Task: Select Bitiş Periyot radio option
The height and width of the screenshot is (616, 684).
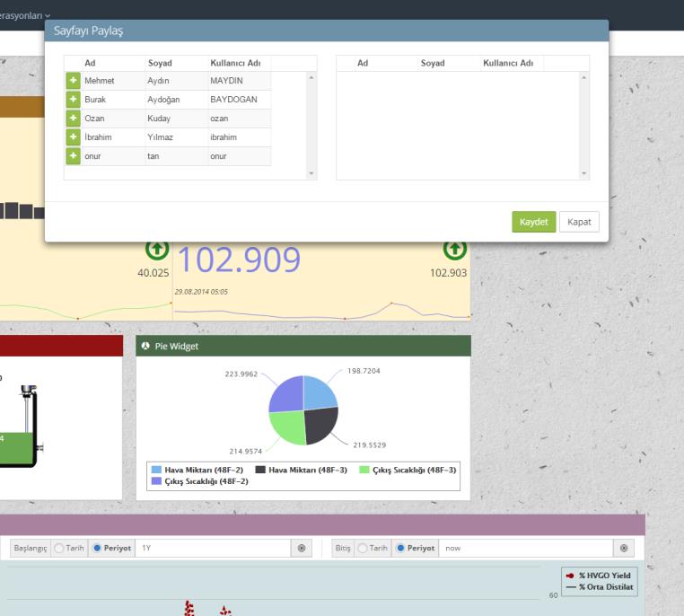Action: (400, 548)
